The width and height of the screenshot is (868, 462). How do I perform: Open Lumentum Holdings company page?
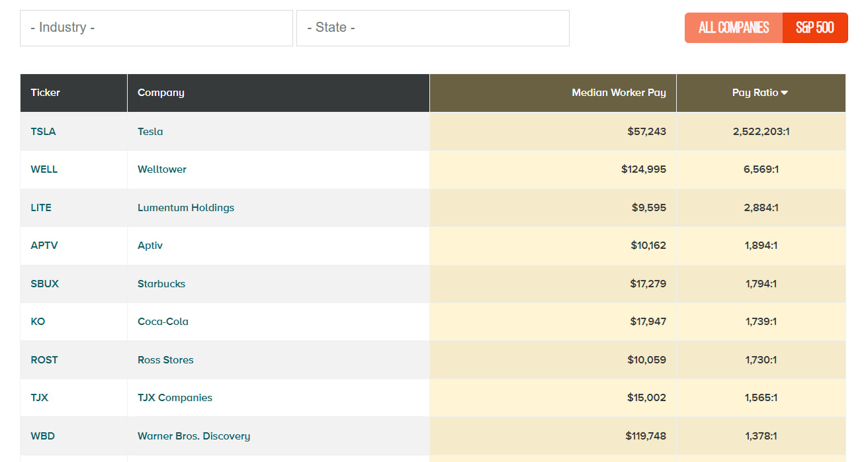point(186,207)
